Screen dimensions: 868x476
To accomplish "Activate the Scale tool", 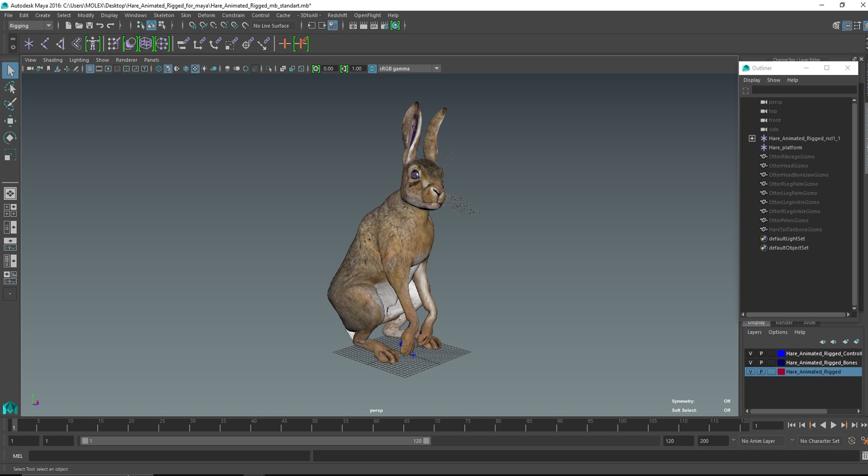I will click(x=10, y=155).
